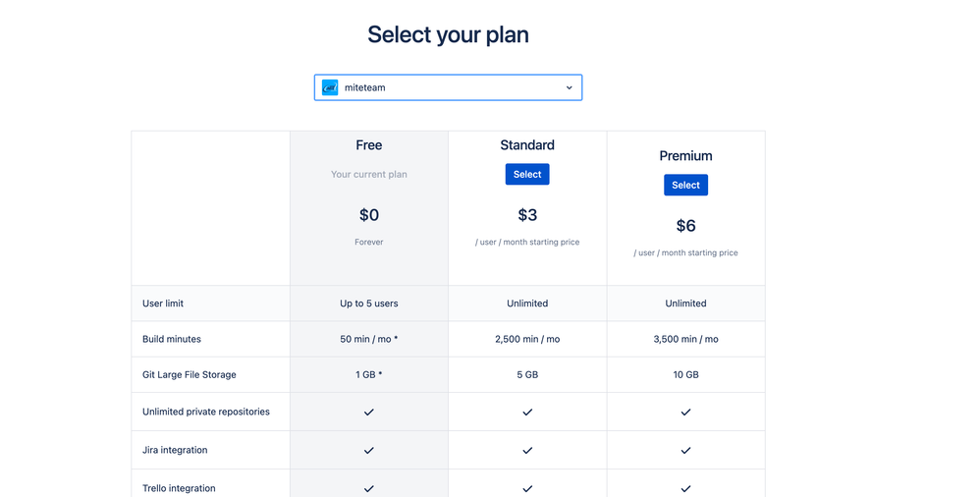Click Free plan Trello integration checkmark
980x497 pixels.
pyautogui.click(x=369, y=489)
